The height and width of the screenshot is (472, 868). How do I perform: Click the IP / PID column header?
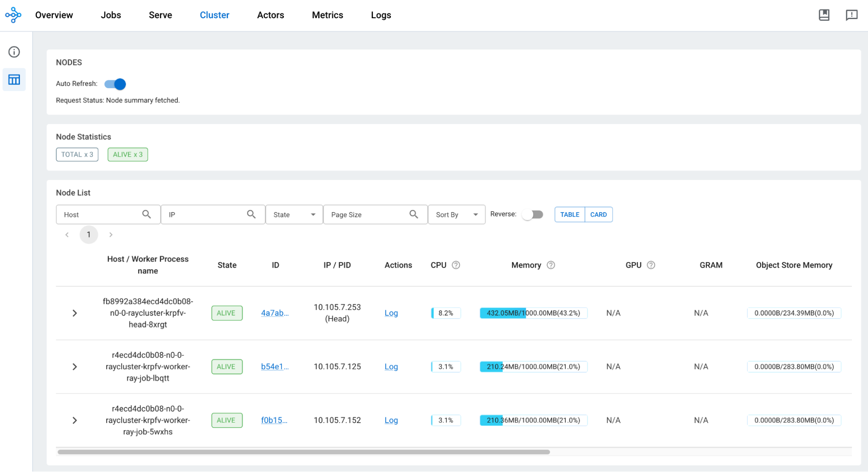(337, 265)
